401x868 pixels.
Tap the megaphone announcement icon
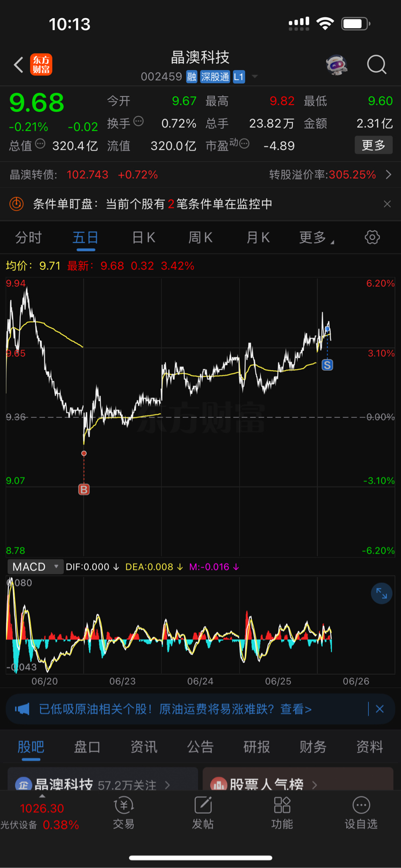click(x=22, y=709)
